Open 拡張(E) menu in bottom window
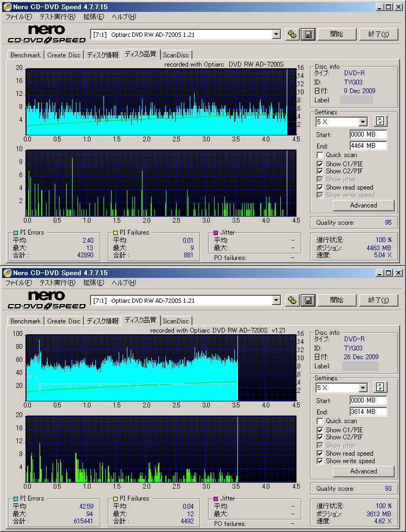Screen dimensions: 406x532 (x=94, y=283)
